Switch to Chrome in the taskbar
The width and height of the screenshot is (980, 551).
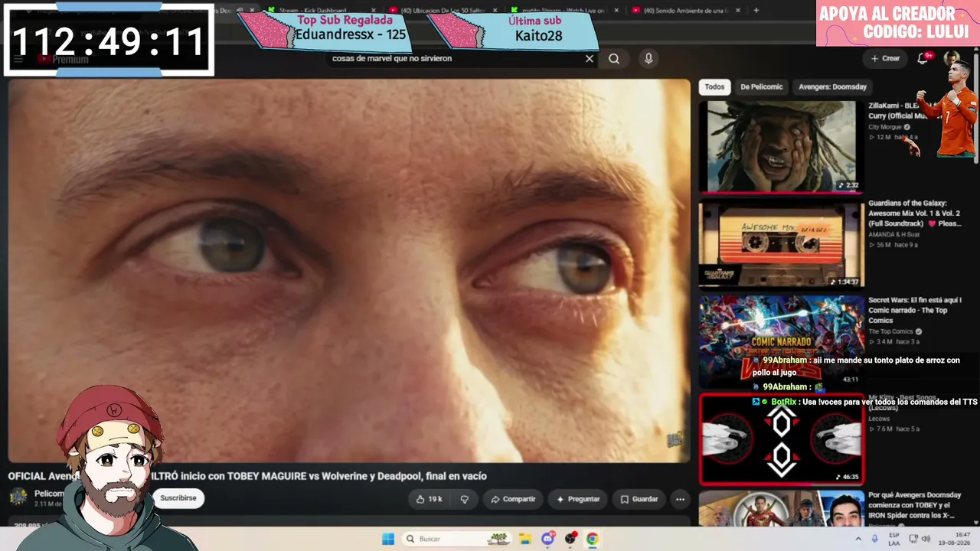click(593, 539)
